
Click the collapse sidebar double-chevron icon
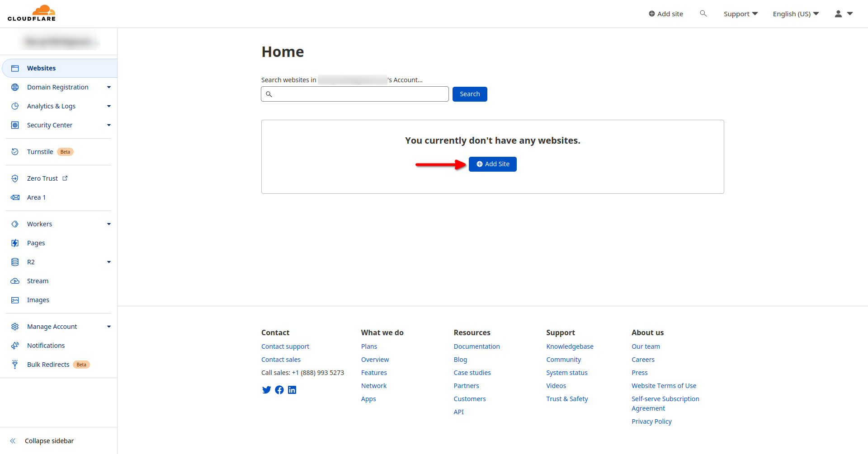tap(13, 441)
